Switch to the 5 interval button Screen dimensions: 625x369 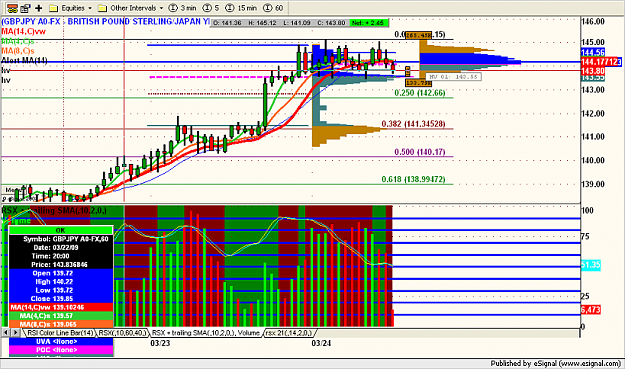[x=211, y=8]
